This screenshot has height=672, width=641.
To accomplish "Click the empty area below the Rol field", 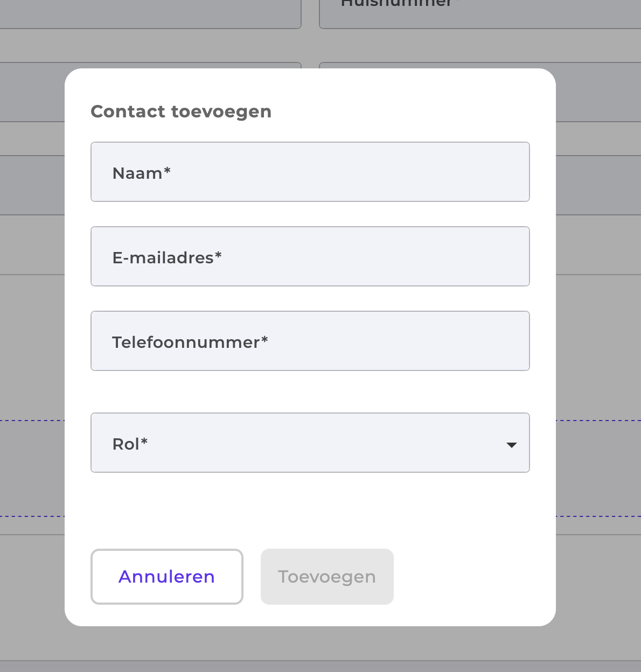I will [310, 506].
